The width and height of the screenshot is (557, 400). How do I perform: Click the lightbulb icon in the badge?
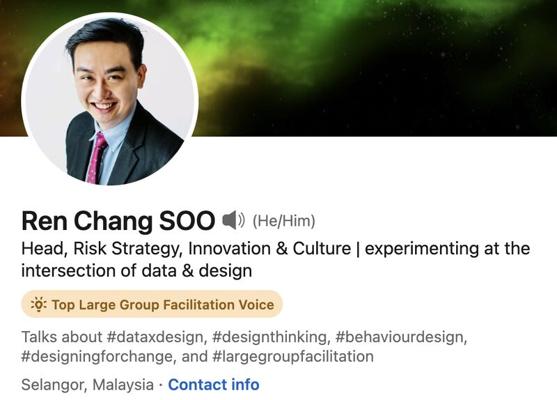click(x=38, y=304)
